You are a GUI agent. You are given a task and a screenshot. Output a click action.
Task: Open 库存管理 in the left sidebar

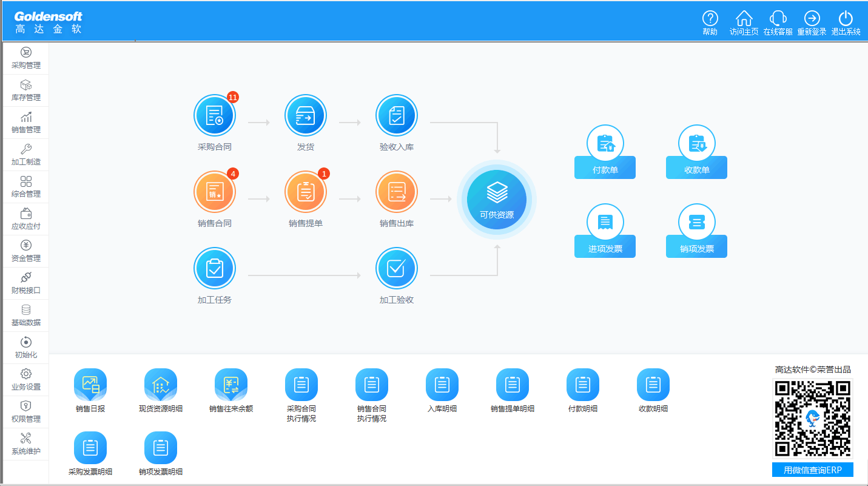26,90
